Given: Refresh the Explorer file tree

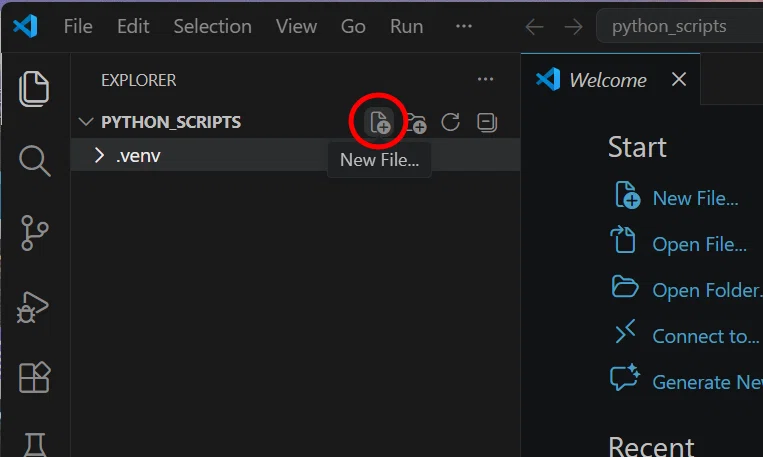Looking at the screenshot, I should (451, 122).
